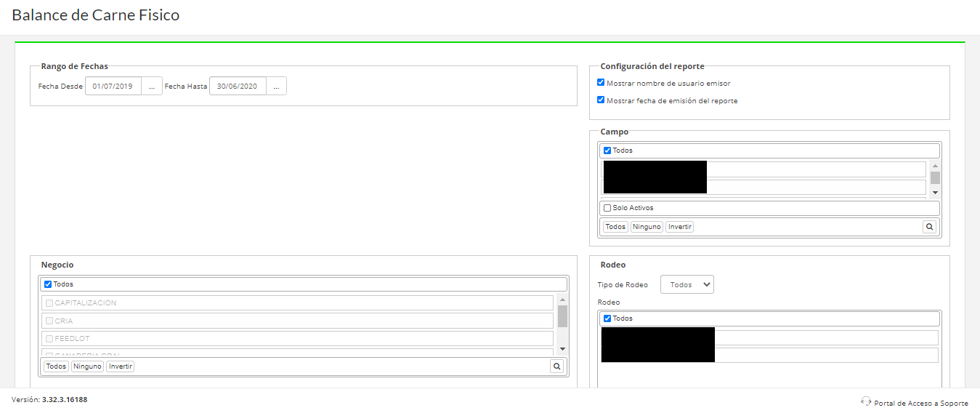The width and height of the screenshot is (980, 413).
Task: Click the search icon in Campo panel
Action: [x=929, y=227]
